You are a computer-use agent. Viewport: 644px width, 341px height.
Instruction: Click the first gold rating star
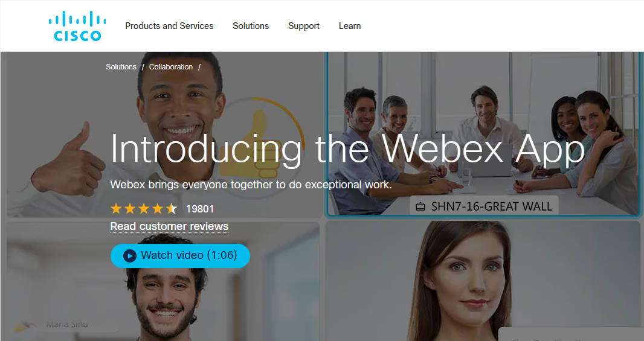(x=116, y=209)
